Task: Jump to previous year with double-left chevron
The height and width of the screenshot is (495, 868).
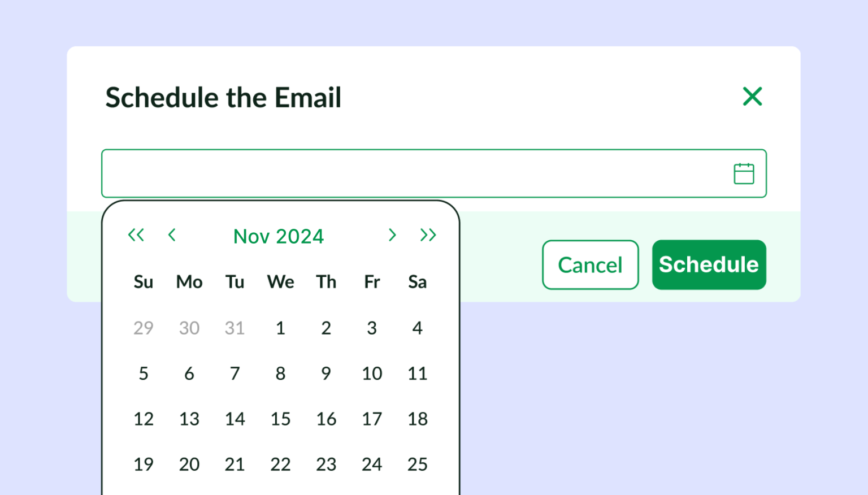Action: coord(136,235)
